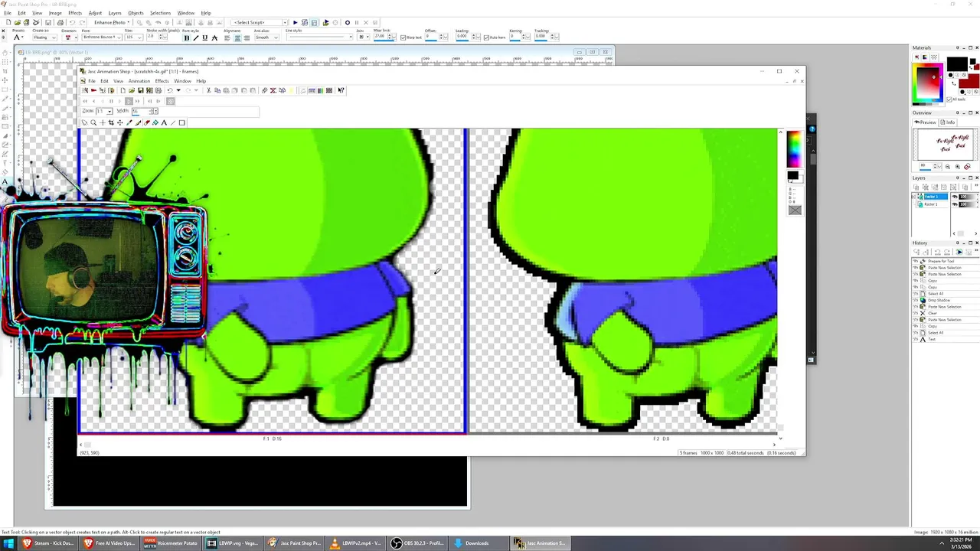980x551 pixels.
Task: Click the Width input field in Animation Shop
Action: pyautogui.click(x=141, y=112)
